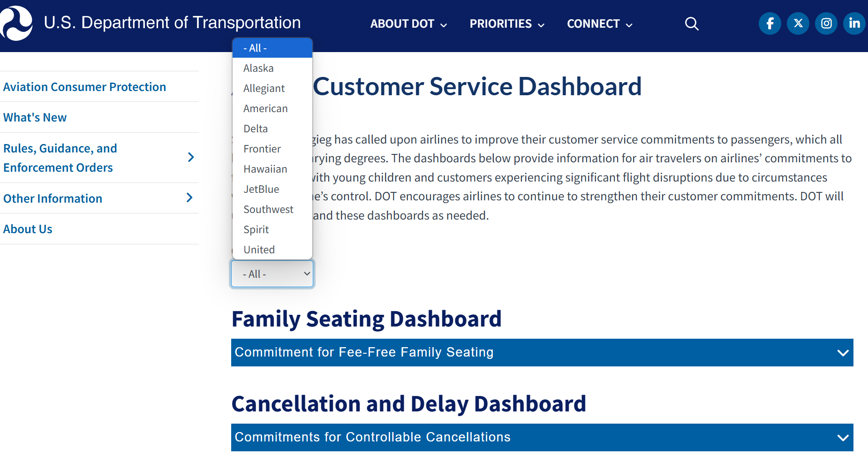Choose Southwest from the airline list
868x456 pixels.
268,209
